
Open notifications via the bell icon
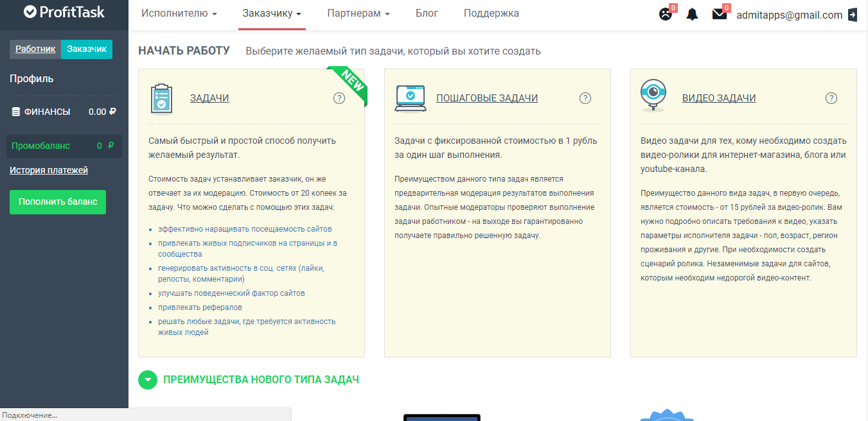[692, 13]
